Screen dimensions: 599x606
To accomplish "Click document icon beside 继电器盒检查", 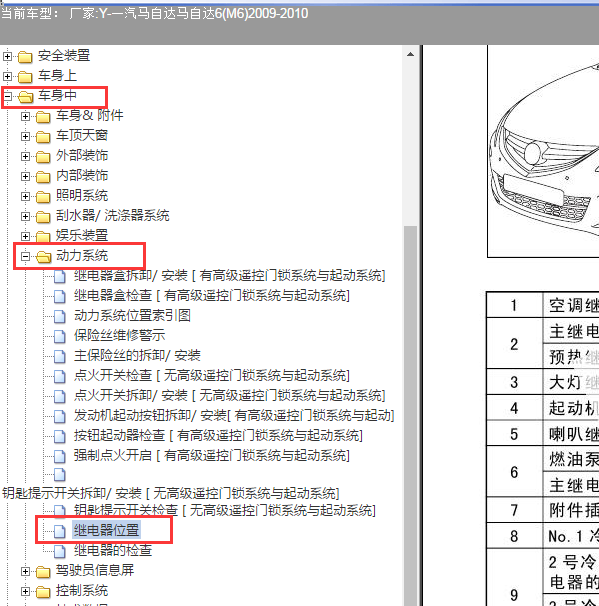I will [x=60, y=296].
